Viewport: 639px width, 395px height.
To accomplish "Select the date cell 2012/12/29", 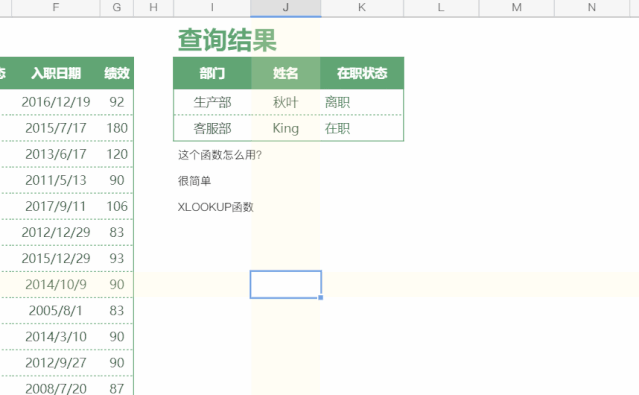I will pos(56,232).
